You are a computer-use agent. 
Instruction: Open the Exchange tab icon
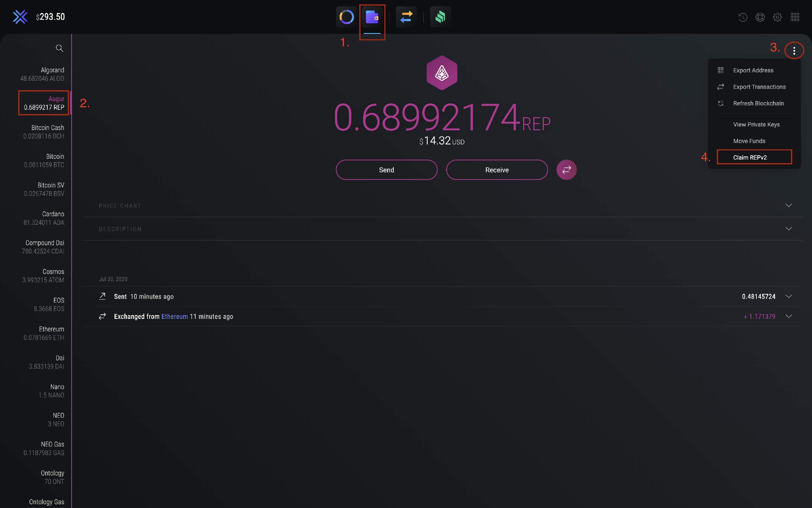pyautogui.click(x=406, y=17)
